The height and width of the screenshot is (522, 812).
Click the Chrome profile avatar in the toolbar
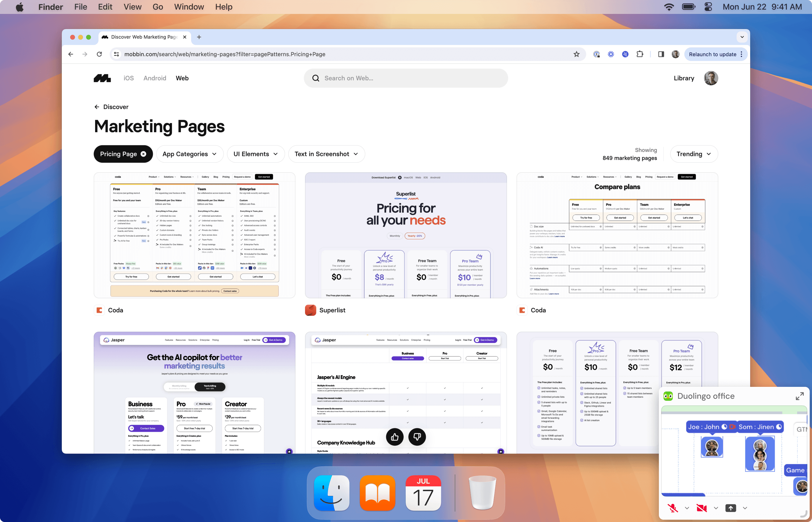(x=675, y=54)
